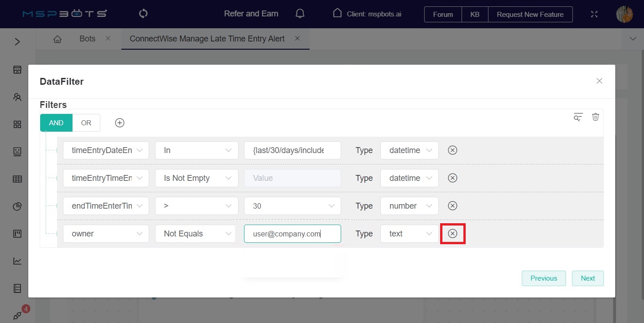Toggle fullscreen mode icon

(594, 14)
